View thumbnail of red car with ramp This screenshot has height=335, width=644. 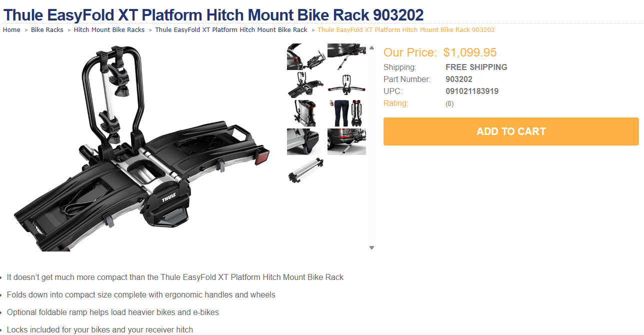[x=346, y=142]
